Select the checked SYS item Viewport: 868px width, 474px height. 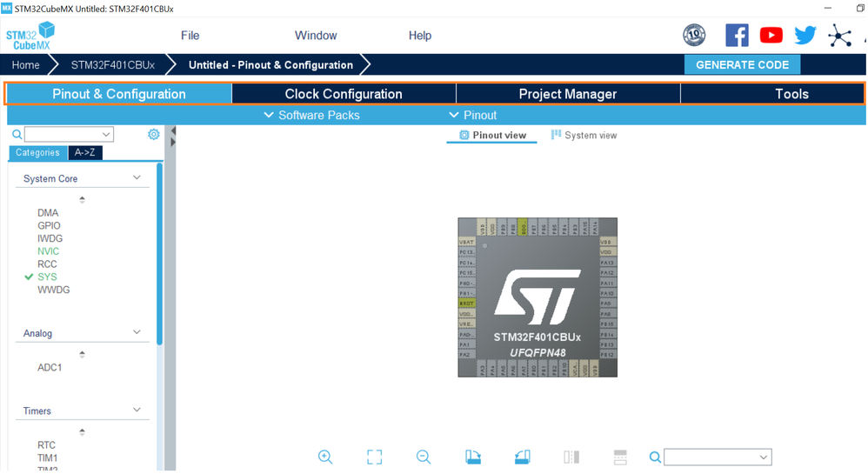(47, 277)
